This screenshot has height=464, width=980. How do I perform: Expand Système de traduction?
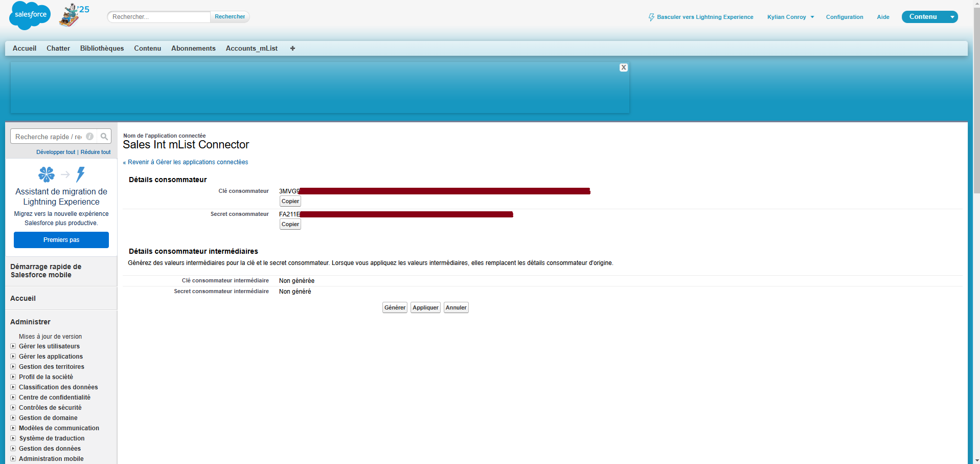13,438
